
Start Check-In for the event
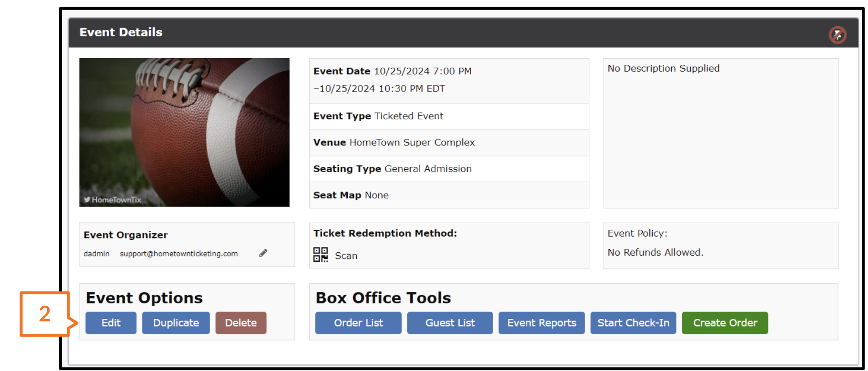[633, 323]
